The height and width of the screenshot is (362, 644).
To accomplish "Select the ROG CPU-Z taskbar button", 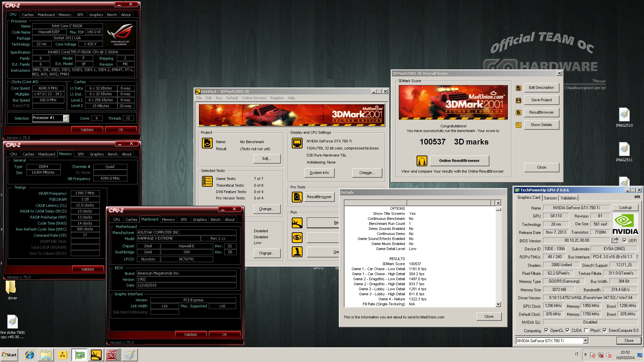I will click(x=112, y=355).
